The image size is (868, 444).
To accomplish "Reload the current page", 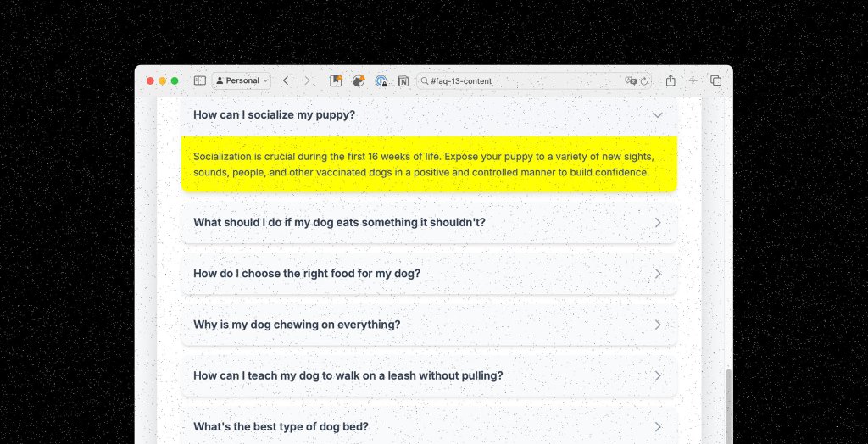I will pos(644,80).
